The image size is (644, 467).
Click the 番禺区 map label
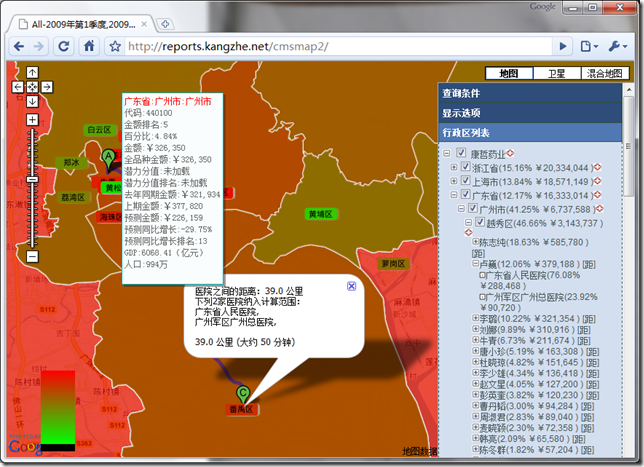242,409
